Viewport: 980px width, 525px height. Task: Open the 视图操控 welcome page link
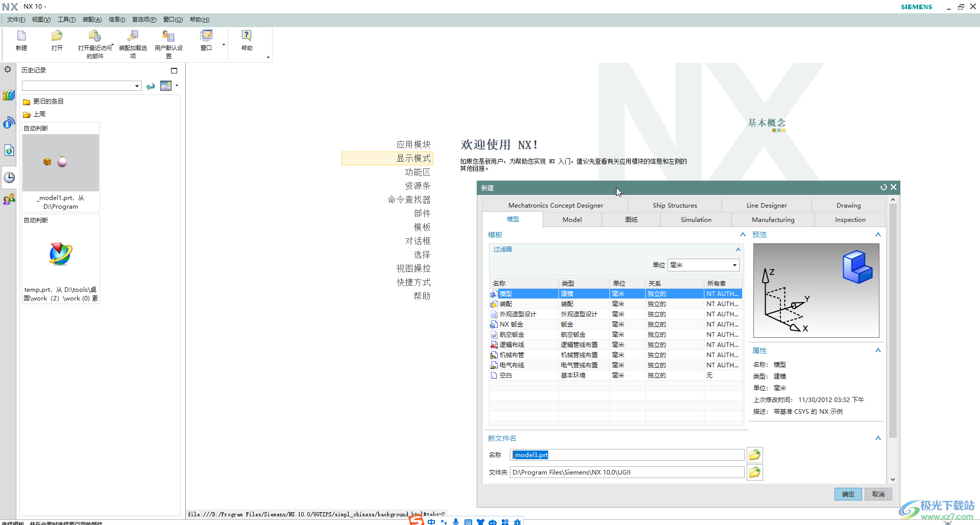(413, 268)
